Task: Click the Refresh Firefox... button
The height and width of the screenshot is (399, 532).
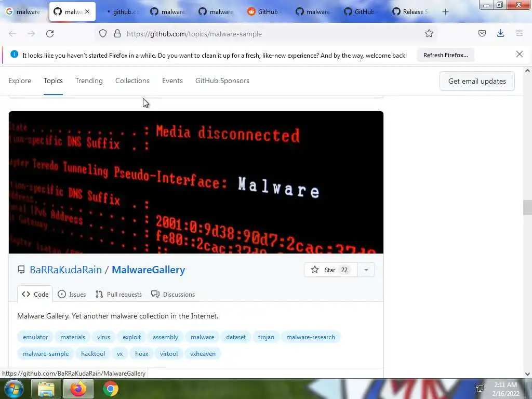Action: point(445,55)
